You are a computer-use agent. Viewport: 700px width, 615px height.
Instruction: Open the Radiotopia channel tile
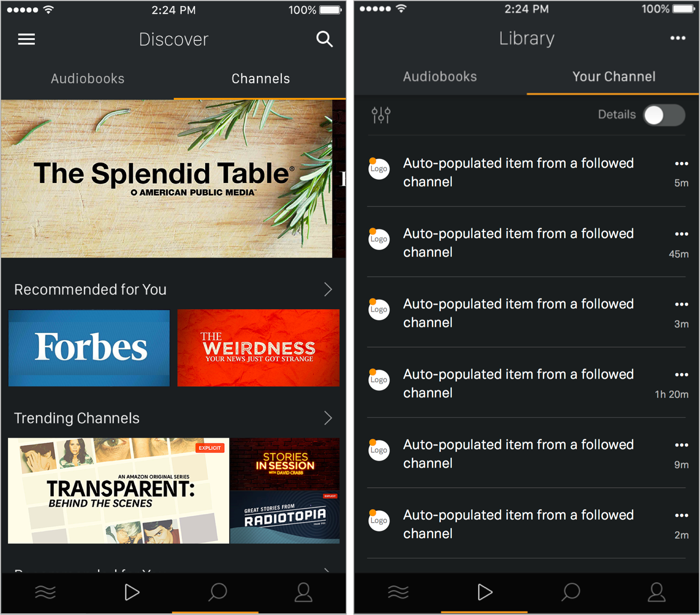[285, 517]
